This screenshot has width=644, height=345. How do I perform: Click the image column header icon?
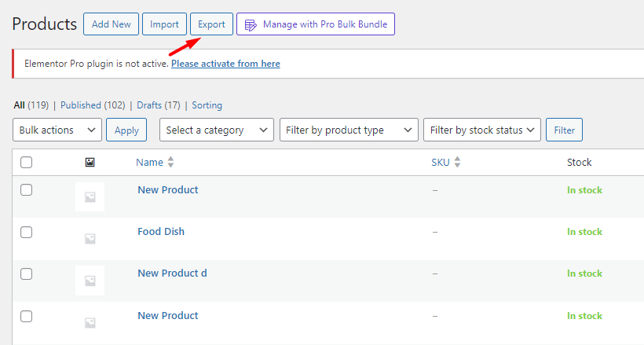click(x=90, y=163)
